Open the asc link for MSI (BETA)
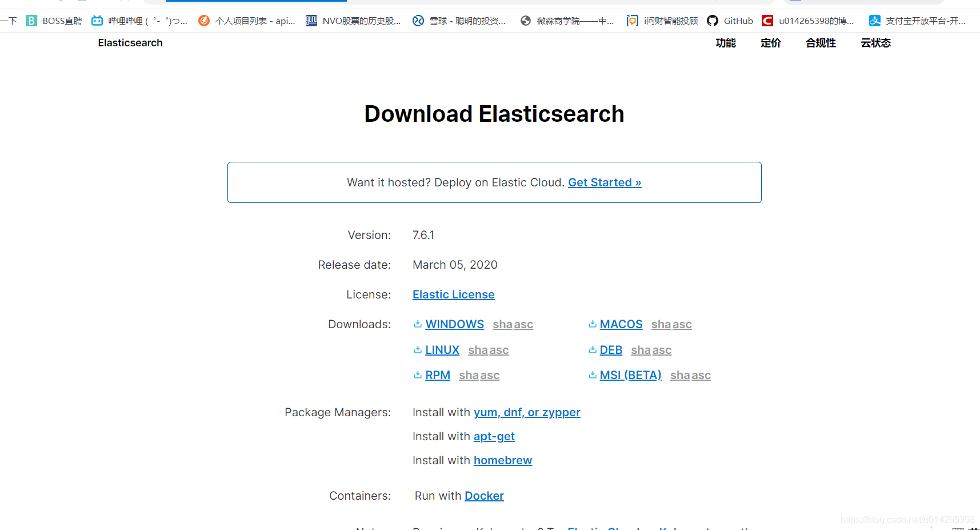The image size is (980, 530). click(x=701, y=375)
